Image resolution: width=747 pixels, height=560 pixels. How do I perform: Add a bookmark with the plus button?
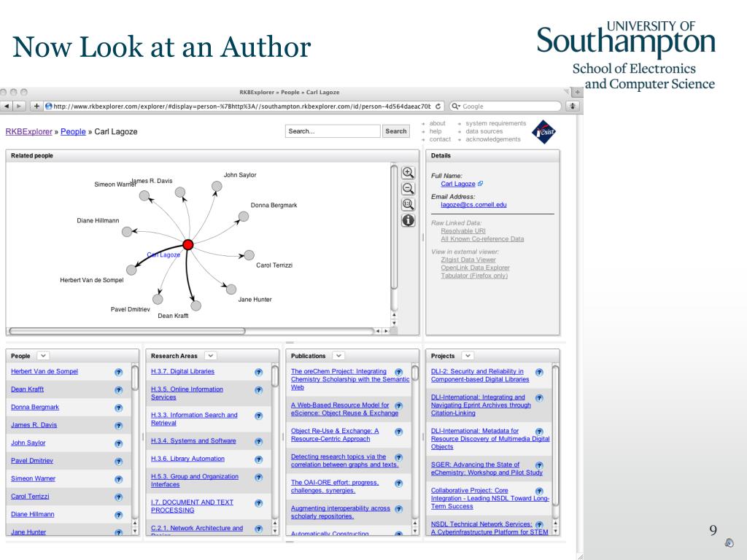coord(36,106)
